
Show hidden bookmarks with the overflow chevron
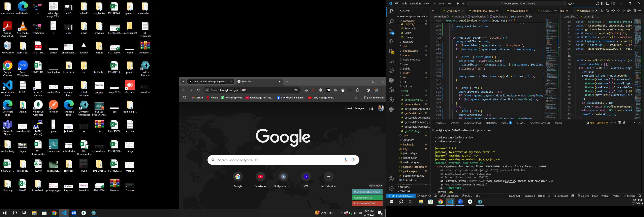[x=356, y=98]
